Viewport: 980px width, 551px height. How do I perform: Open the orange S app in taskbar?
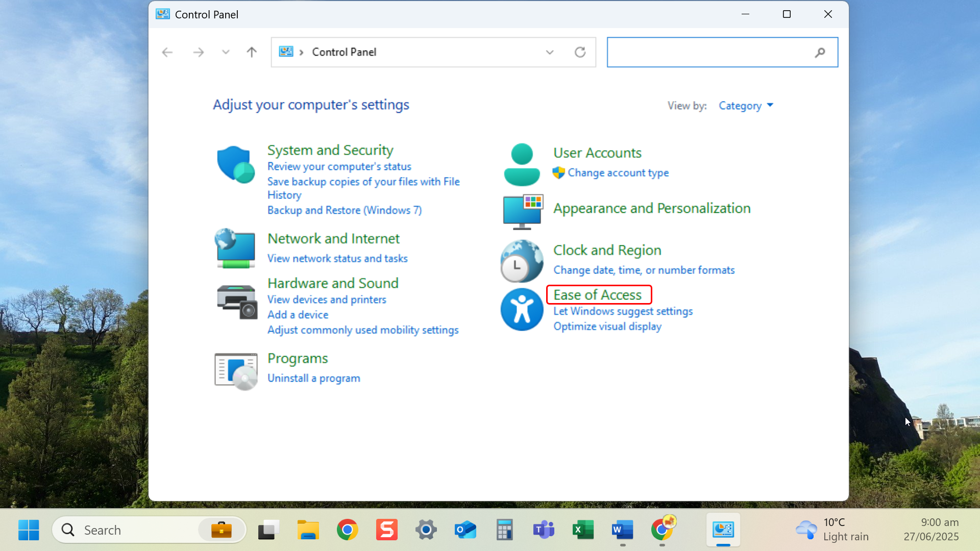tap(386, 530)
